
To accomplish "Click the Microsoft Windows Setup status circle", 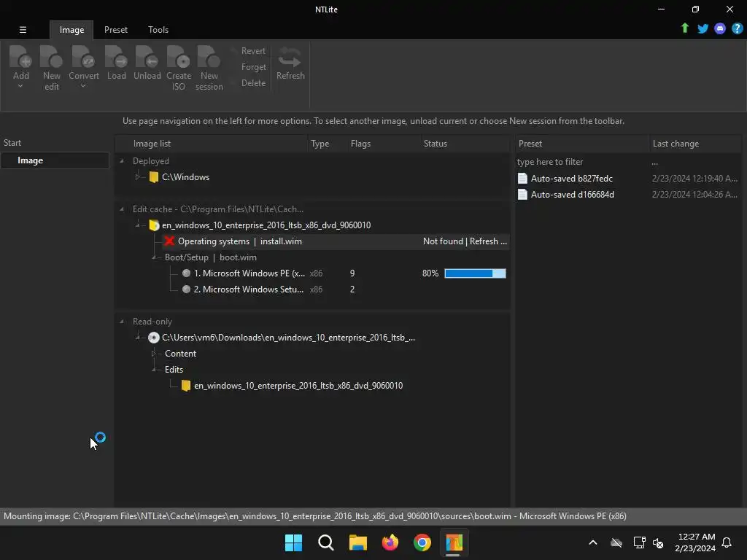I will [x=186, y=289].
